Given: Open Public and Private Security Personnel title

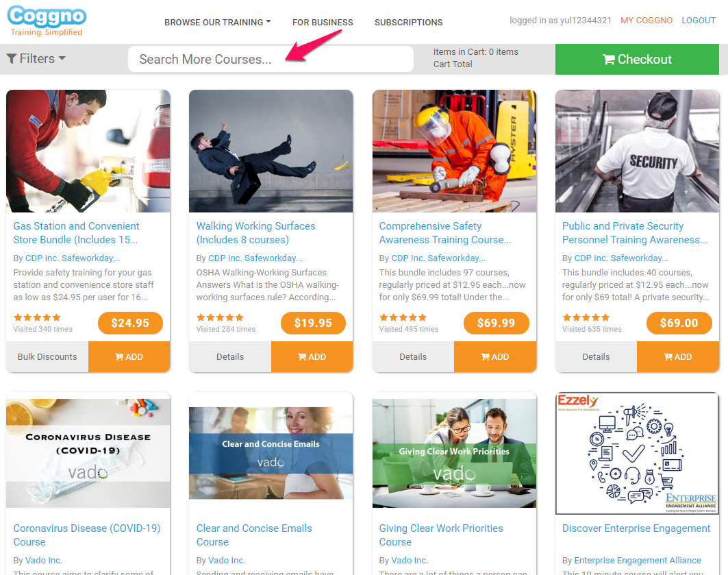Looking at the screenshot, I should [x=635, y=233].
